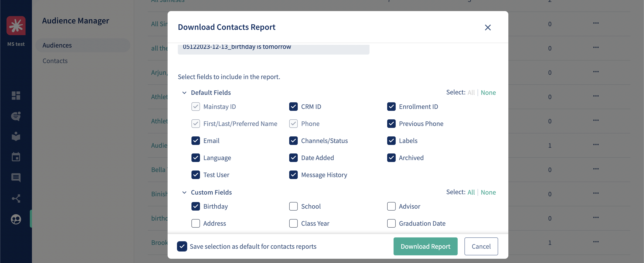The height and width of the screenshot is (263, 644).
Task: Toggle the Previous Phone checkbox
Action: pos(391,124)
